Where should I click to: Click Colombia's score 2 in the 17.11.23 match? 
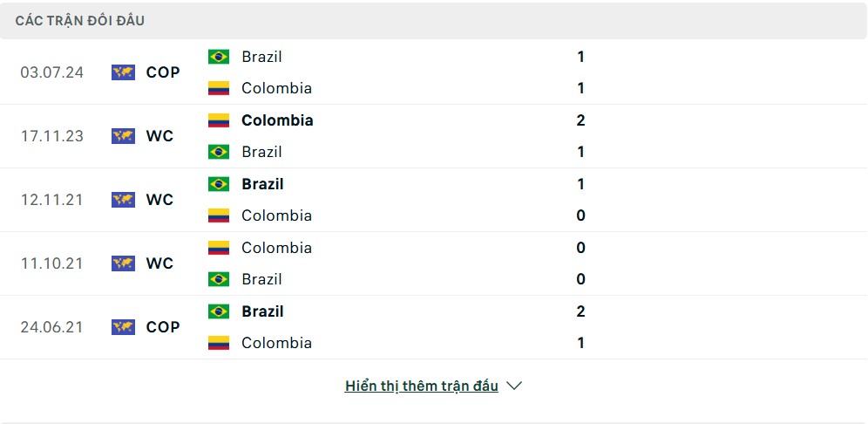tap(580, 120)
